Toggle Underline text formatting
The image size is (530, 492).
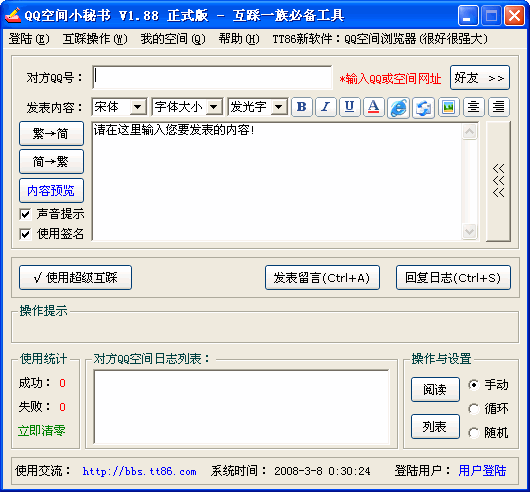[350, 107]
